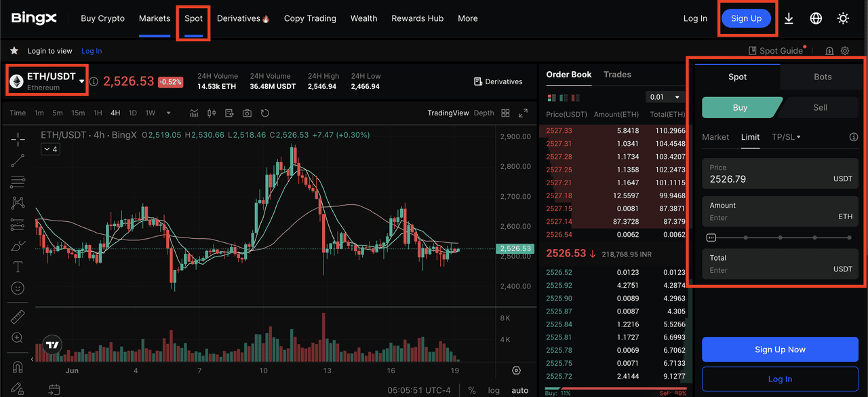Screen dimensions: 868x397
Task: Toggle auto scale on chart
Action: tap(520, 390)
